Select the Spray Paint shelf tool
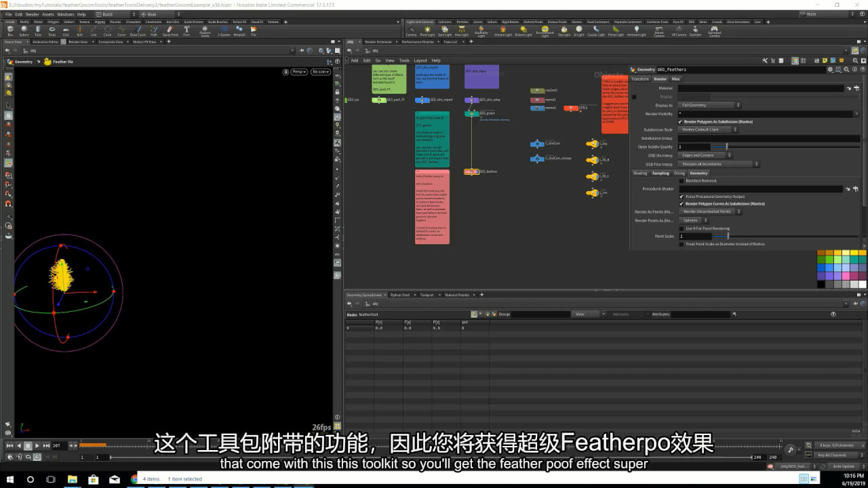The height and width of the screenshot is (488, 868). [171, 30]
